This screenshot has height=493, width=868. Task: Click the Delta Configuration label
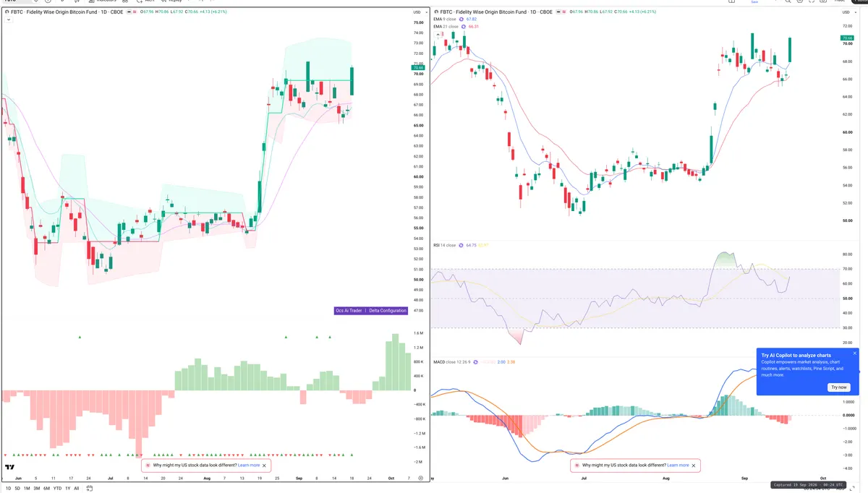pyautogui.click(x=388, y=311)
